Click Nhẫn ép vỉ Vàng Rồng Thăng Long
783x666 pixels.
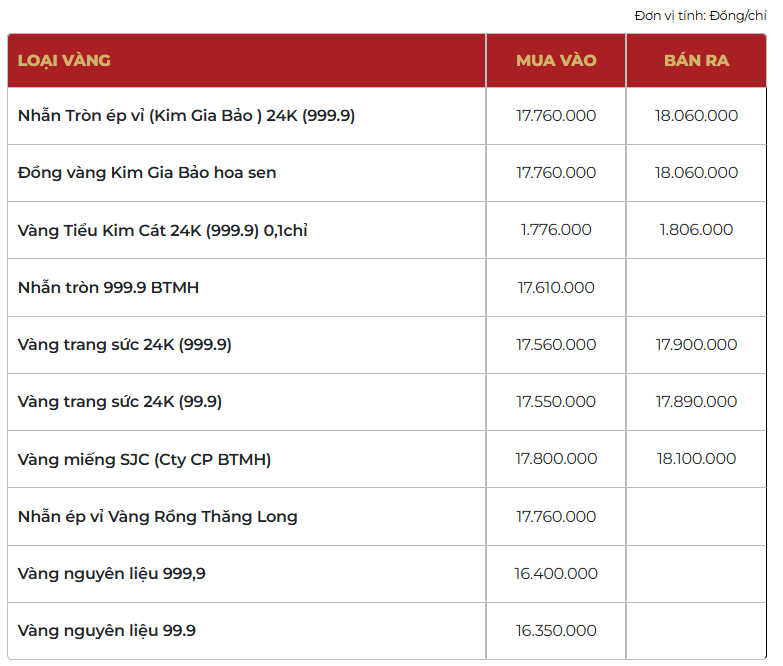click(157, 517)
